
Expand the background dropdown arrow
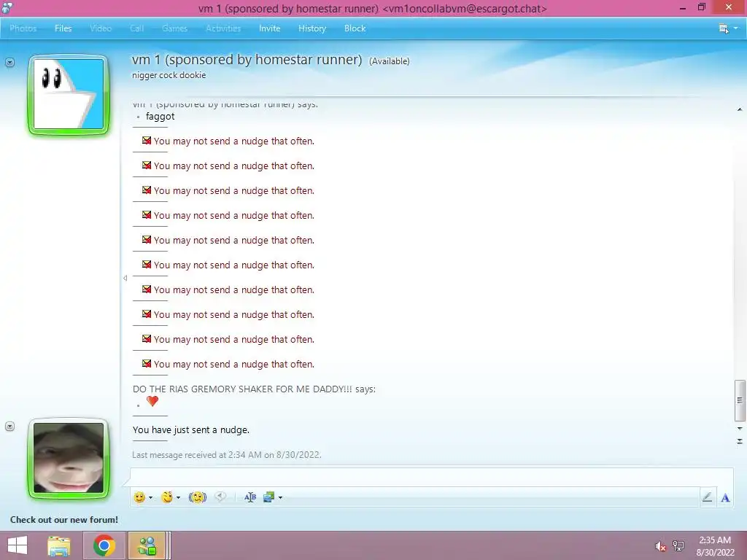pos(281,497)
